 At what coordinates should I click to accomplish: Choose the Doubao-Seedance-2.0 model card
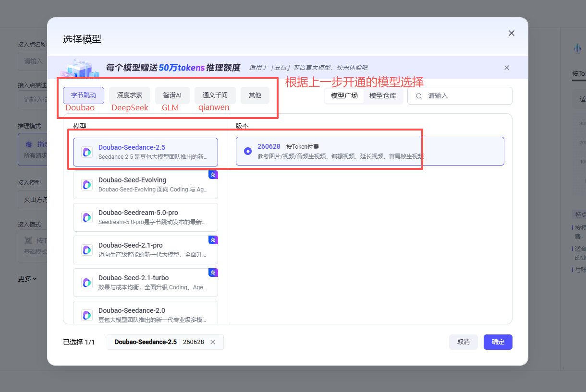tap(146, 312)
